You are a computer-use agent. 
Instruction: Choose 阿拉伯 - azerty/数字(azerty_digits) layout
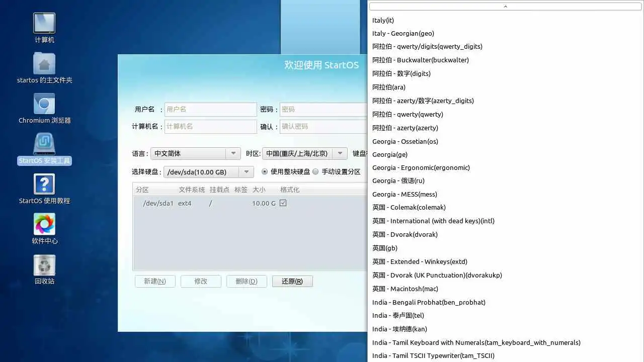pos(506,101)
